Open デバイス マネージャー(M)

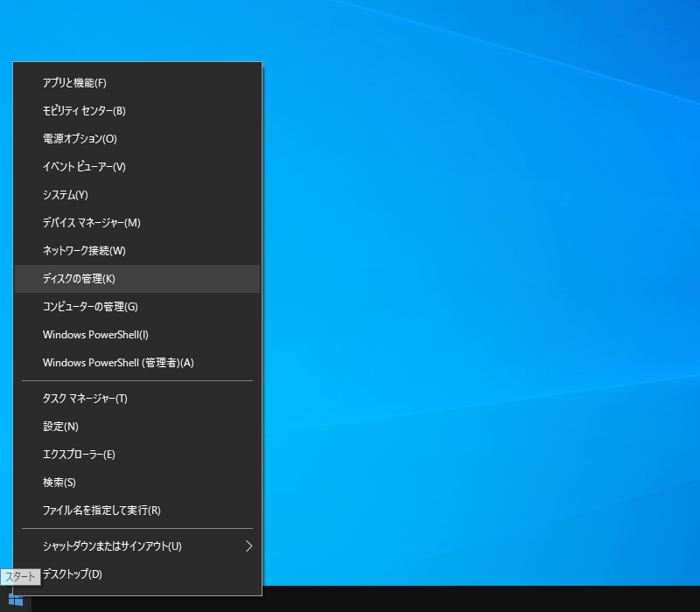[x=137, y=223]
